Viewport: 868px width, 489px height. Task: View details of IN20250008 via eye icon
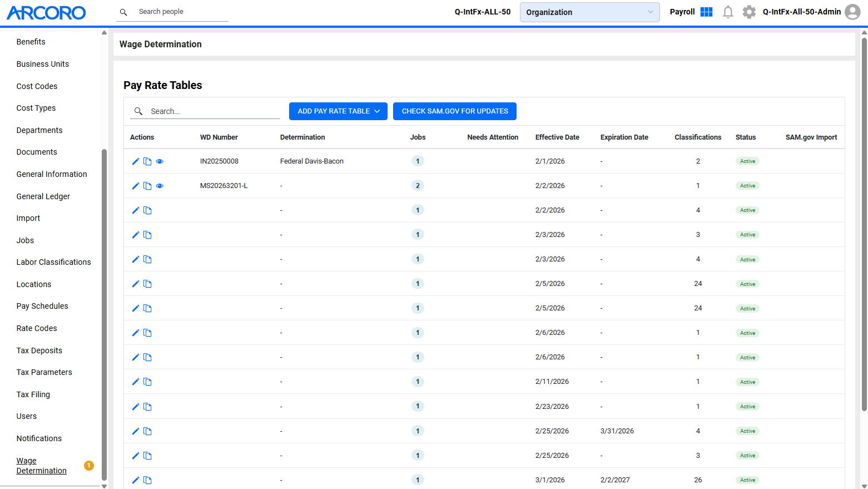coord(160,161)
